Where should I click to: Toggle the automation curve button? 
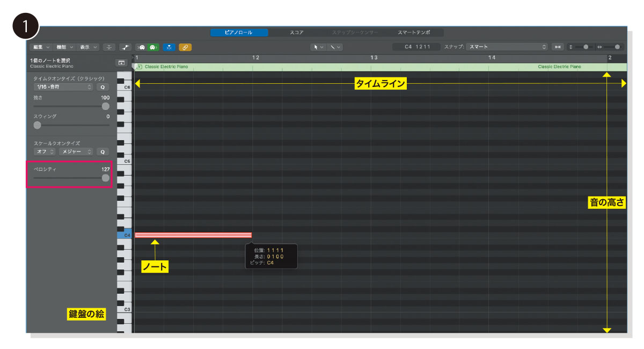pos(125,47)
